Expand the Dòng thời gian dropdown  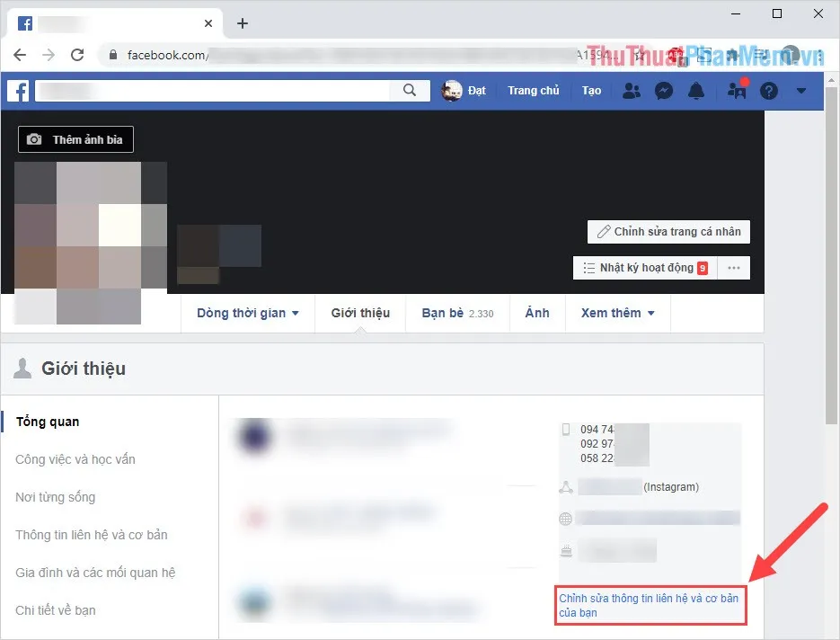point(248,313)
